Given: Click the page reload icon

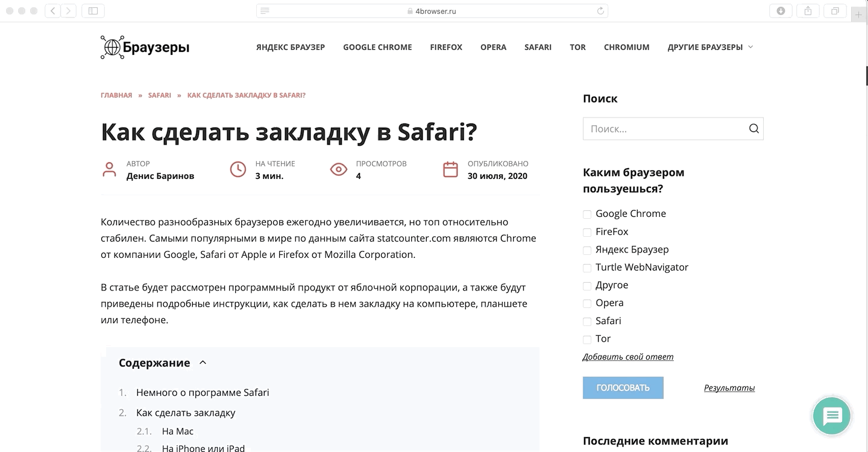Looking at the screenshot, I should click(600, 11).
